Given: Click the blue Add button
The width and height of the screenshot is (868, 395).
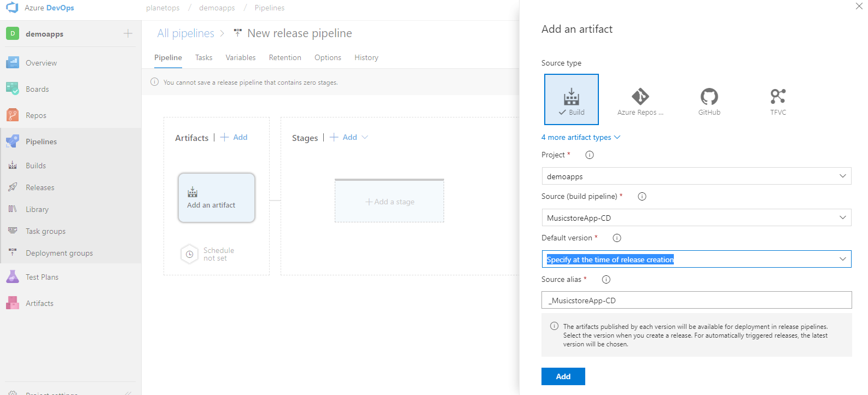Looking at the screenshot, I should tap(563, 376).
